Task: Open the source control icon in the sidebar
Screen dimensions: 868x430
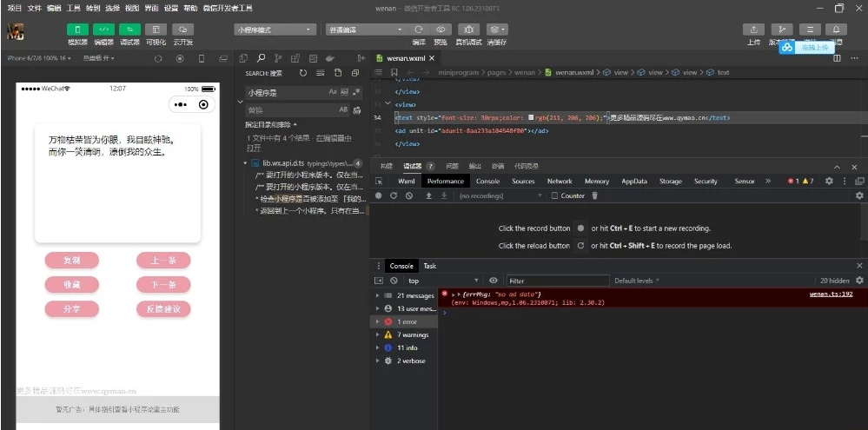Action: [x=278, y=58]
